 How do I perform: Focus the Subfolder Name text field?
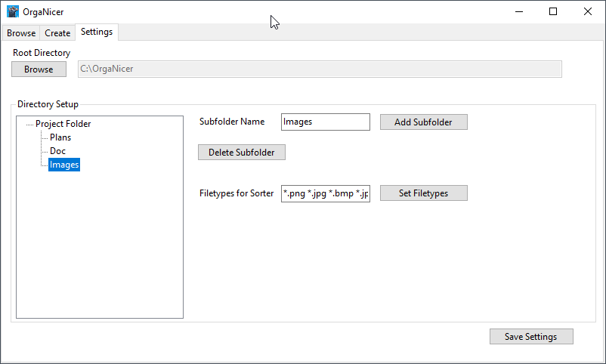325,122
